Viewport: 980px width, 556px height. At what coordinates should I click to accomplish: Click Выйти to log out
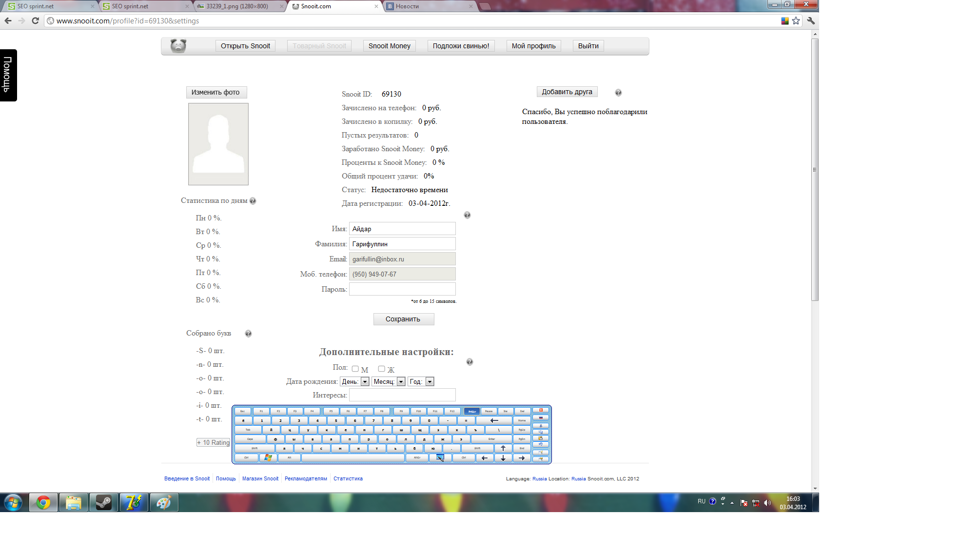[588, 46]
